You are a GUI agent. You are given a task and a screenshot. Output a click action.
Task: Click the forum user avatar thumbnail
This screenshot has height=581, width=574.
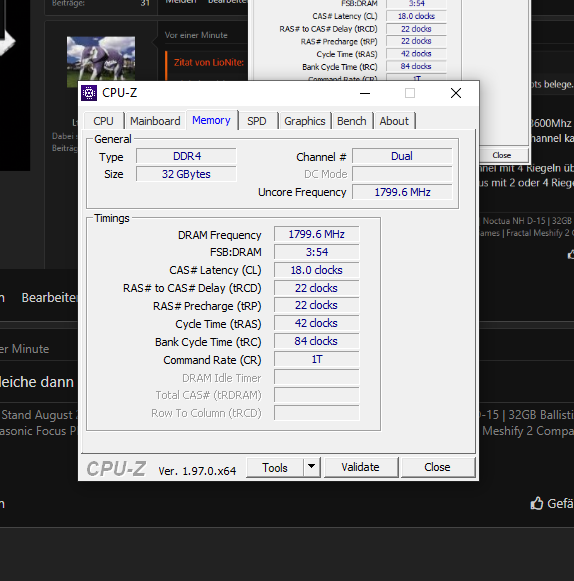(101, 59)
